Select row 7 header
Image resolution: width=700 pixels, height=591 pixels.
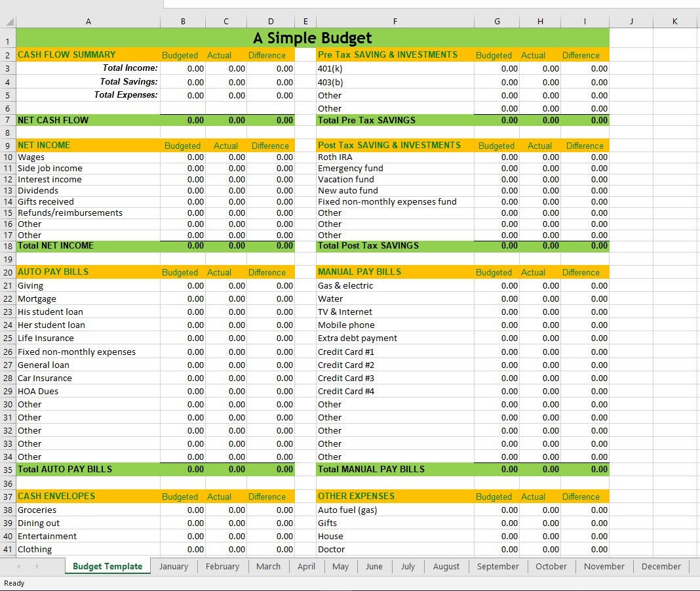(8, 120)
